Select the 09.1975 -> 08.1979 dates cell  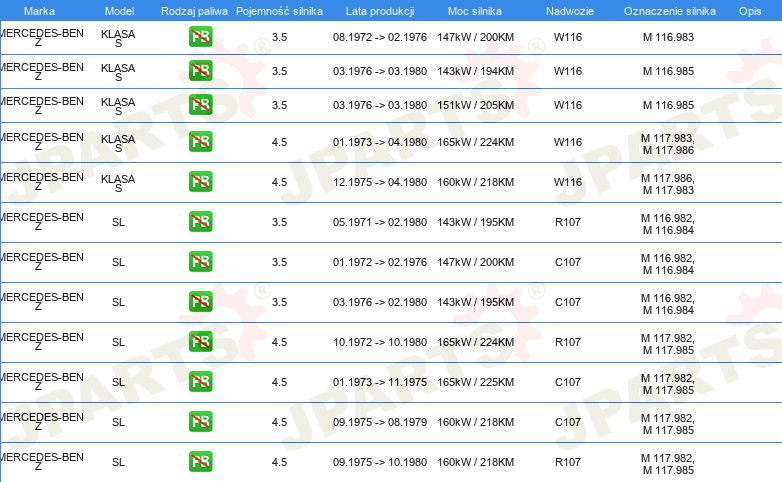click(x=380, y=422)
